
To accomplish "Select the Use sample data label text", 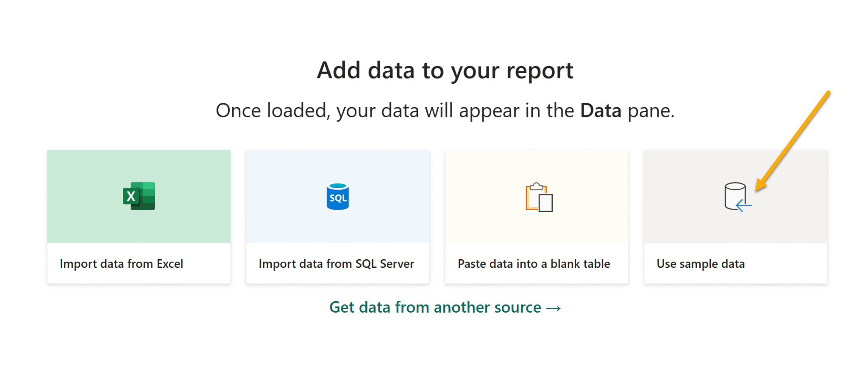I will pyautogui.click(x=701, y=264).
